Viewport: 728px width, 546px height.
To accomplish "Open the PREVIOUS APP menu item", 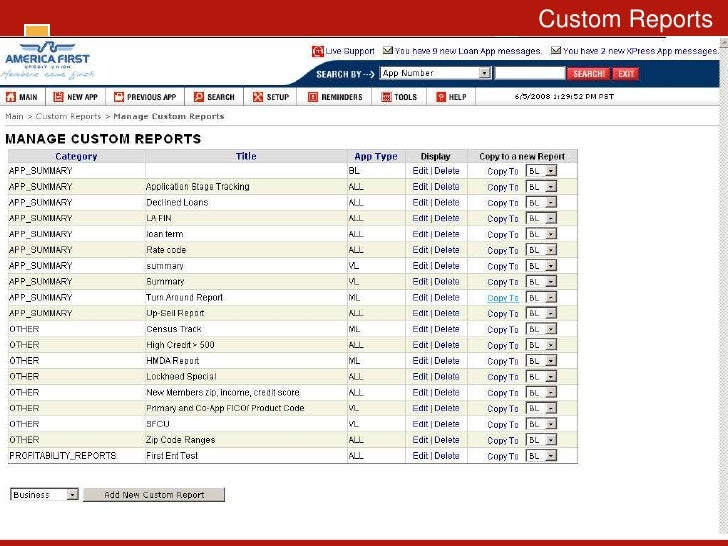I will coord(145,97).
